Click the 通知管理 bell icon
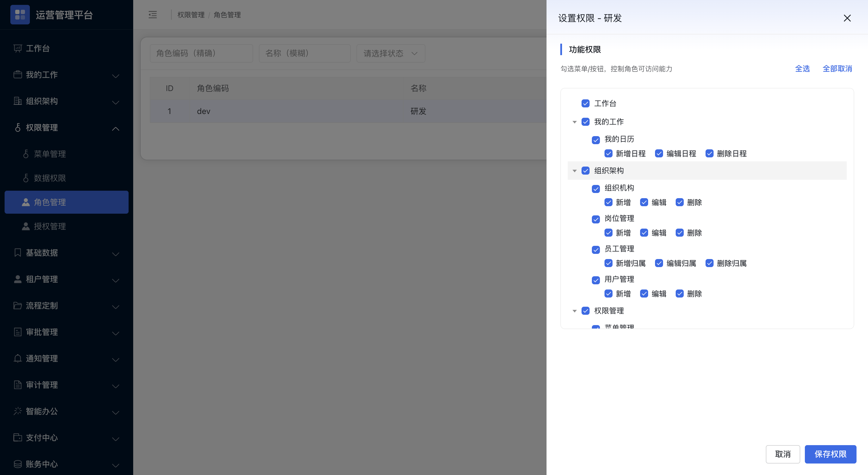 coord(18,358)
